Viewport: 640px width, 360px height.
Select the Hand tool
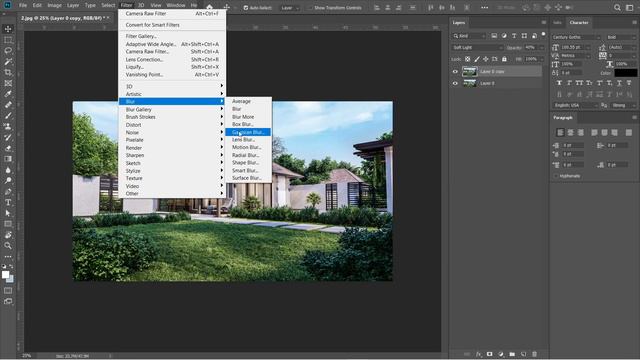(8, 235)
